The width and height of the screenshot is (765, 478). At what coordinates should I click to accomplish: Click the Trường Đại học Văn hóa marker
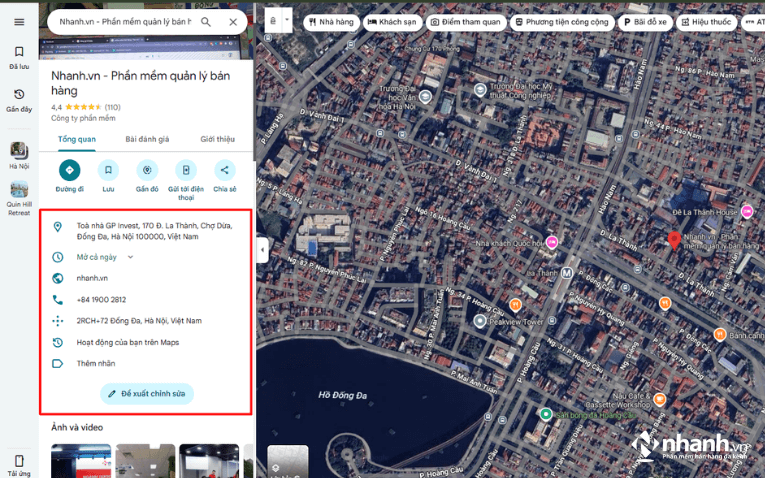pyautogui.click(x=425, y=96)
